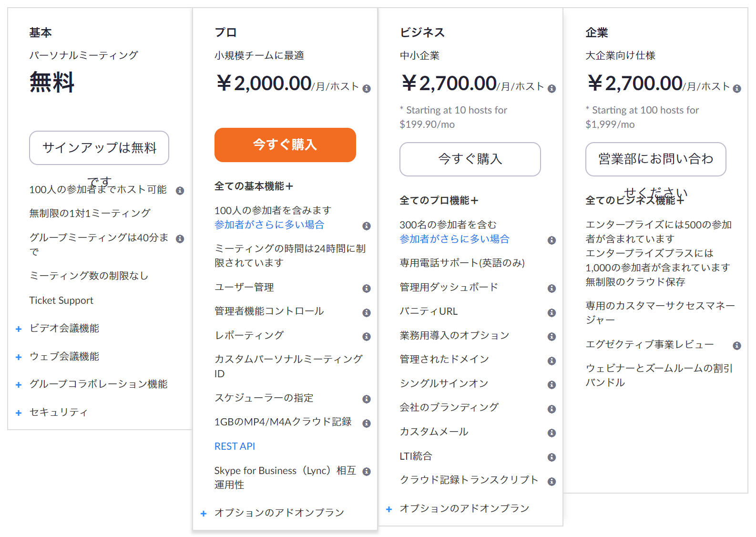The image size is (756, 537).
Task: Click info icon next to スケジューラーの指定
Action: pyautogui.click(x=367, y=399)
